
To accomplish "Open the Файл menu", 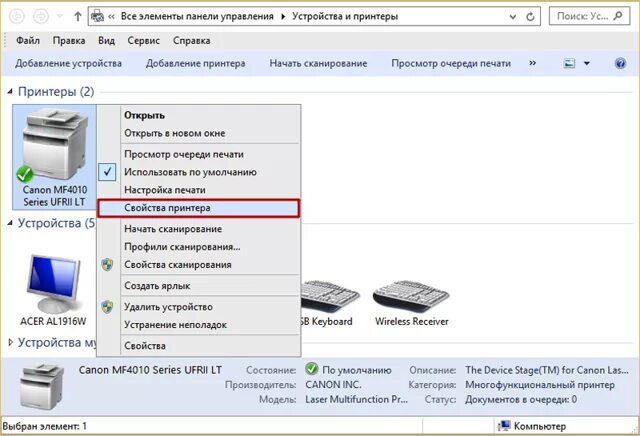I will (x=28, y=41).
